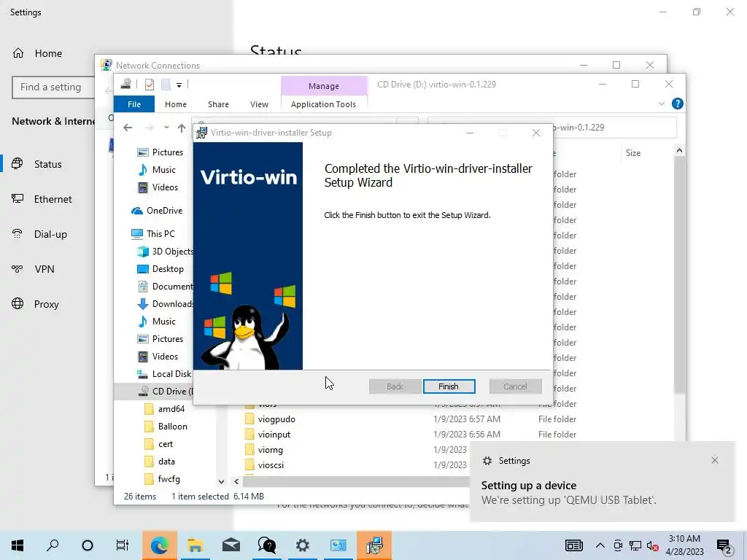Select the Application Tools tab

[323, 104]
